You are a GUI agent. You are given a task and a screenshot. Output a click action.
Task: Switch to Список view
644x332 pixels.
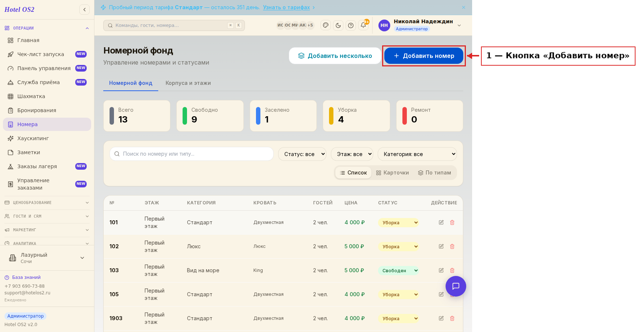point(353,173)
